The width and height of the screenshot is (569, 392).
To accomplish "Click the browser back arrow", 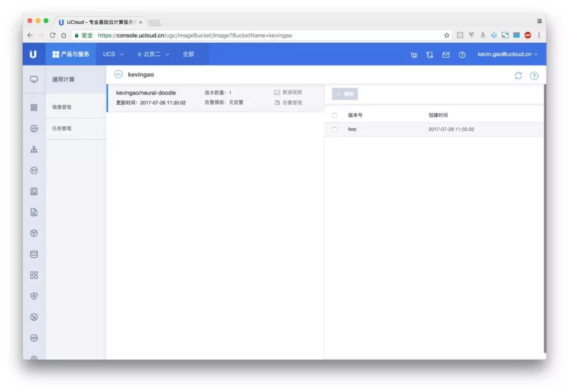I will (x=30, y=35).
